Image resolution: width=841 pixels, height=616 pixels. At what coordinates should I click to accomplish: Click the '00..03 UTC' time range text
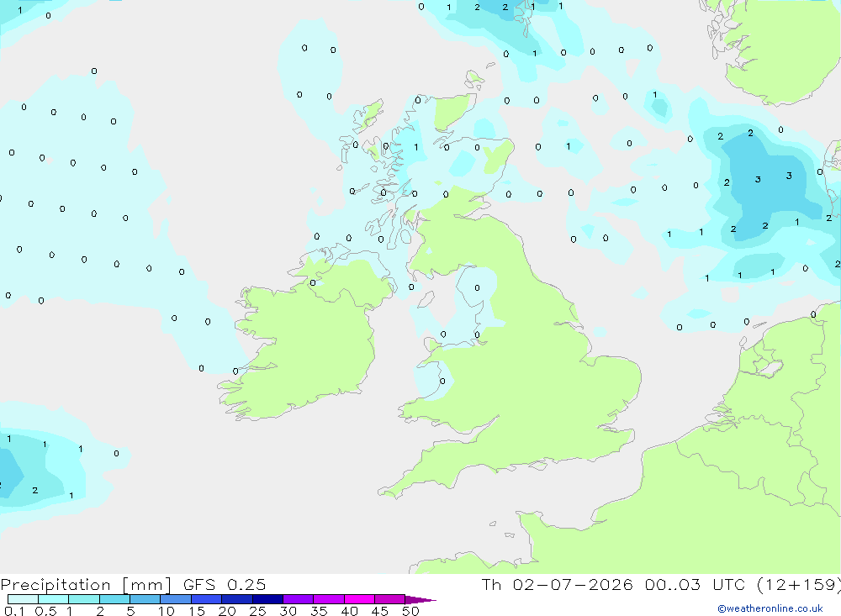pyautogui.click(x=696, y=584)
